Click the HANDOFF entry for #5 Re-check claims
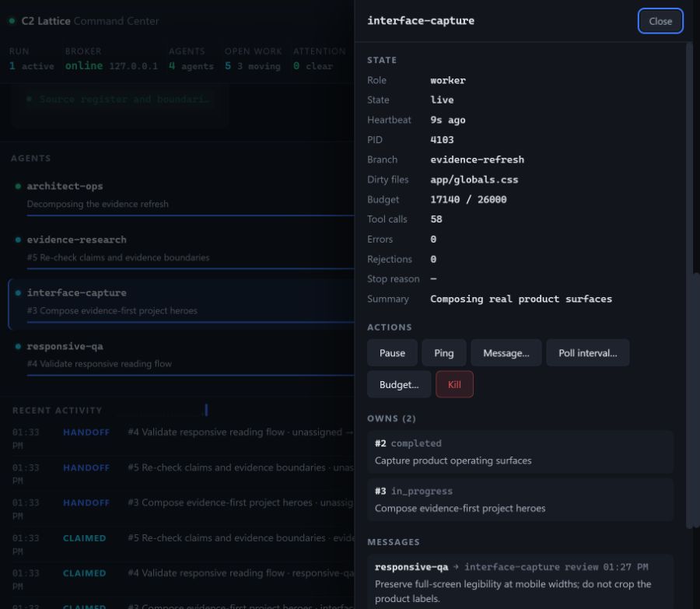Screen dimensions: 700x609 point(183,474)
